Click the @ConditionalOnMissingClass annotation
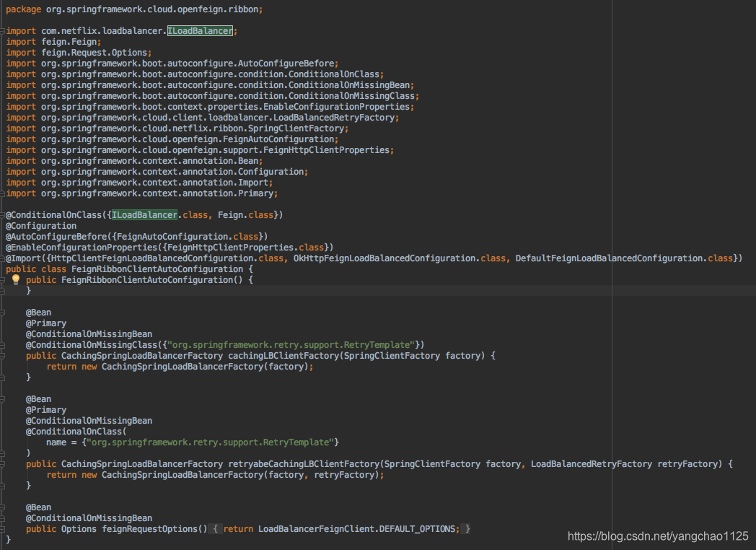 tap(92, 345)
